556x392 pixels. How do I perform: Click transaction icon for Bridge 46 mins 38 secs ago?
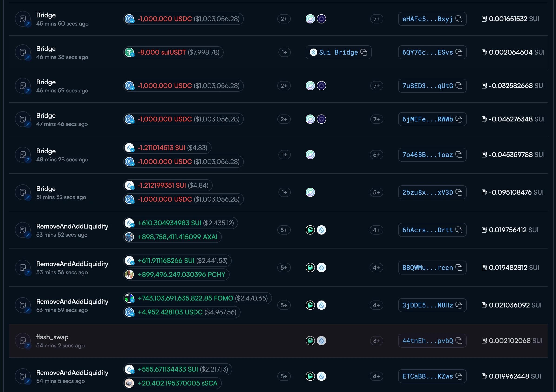23,52
